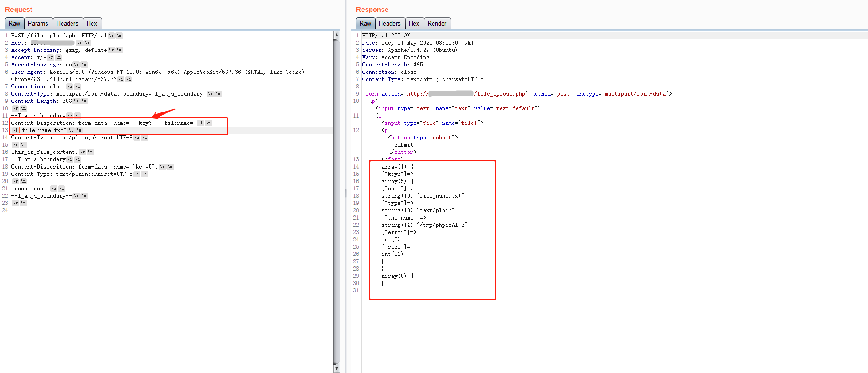Select the Request Raw tab
The height and width of the screenshot is (373, 868).
tap(14, 24)
